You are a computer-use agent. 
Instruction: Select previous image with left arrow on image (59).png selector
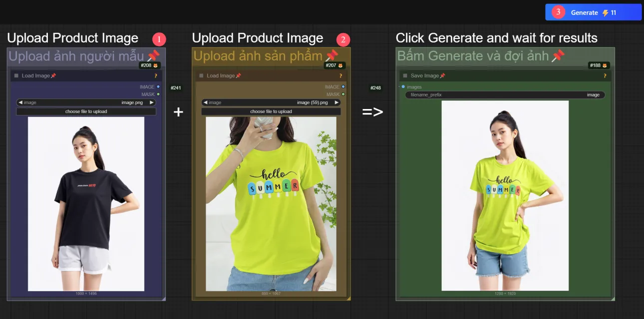[x=206, y=102]
